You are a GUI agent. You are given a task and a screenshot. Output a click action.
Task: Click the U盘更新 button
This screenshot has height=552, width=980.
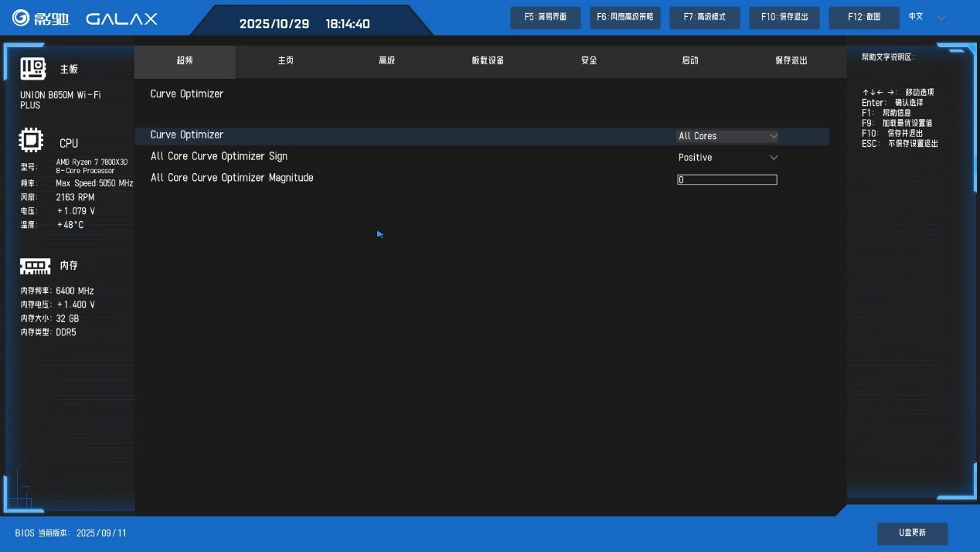coord(912,533)
